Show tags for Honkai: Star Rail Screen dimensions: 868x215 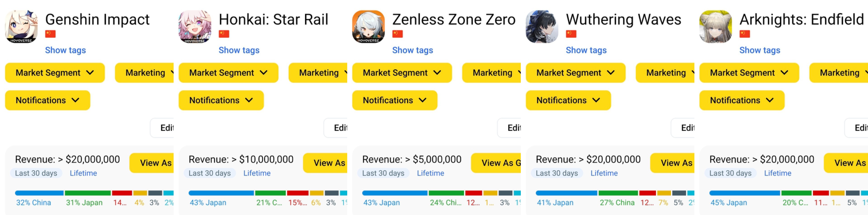pyautogui.click(x=239, y=50)
